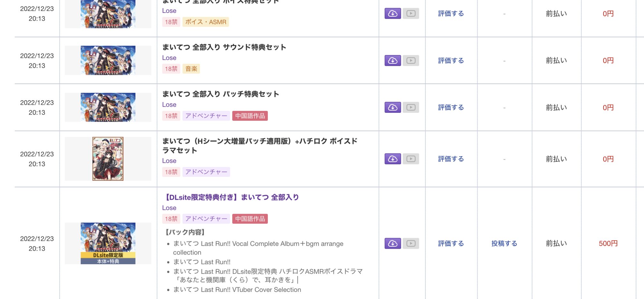Click 投稿する to post a review
644x299 pixels.
[504, 243]
